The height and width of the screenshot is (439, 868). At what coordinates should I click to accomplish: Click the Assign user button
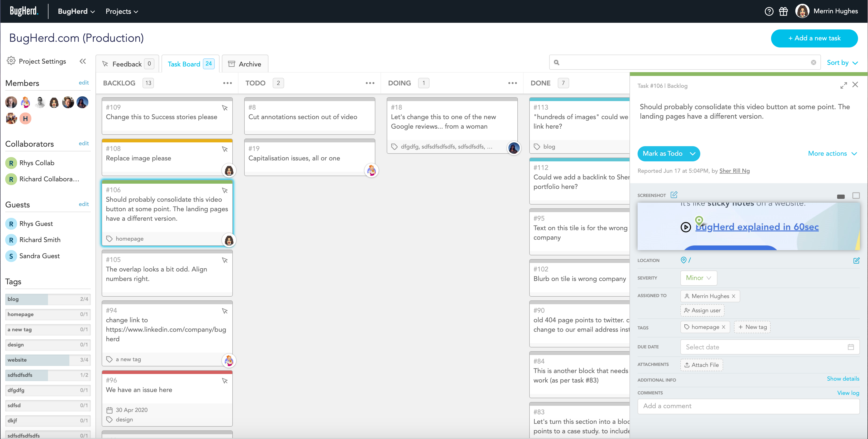[702, 311]
